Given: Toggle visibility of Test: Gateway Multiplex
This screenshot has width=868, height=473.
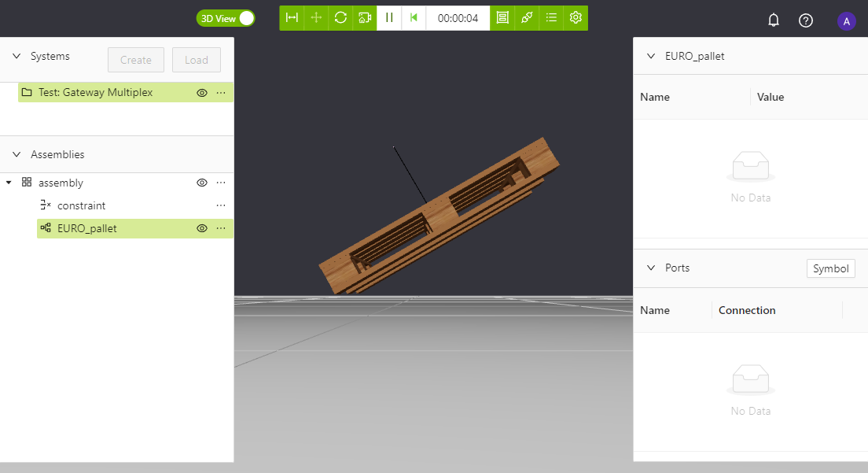Looking at the screenshot, I should pyautogui.click(x=202, y=93).
